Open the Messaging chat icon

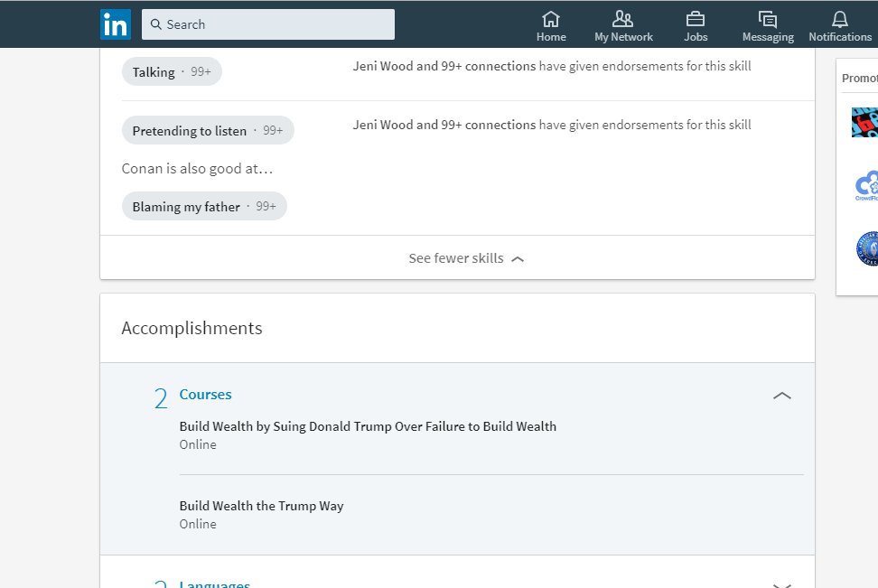(x=768, y=20)
